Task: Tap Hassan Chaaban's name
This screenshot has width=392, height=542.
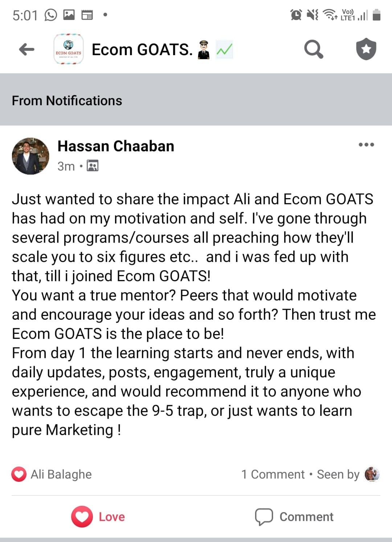Action: (116, 146)
